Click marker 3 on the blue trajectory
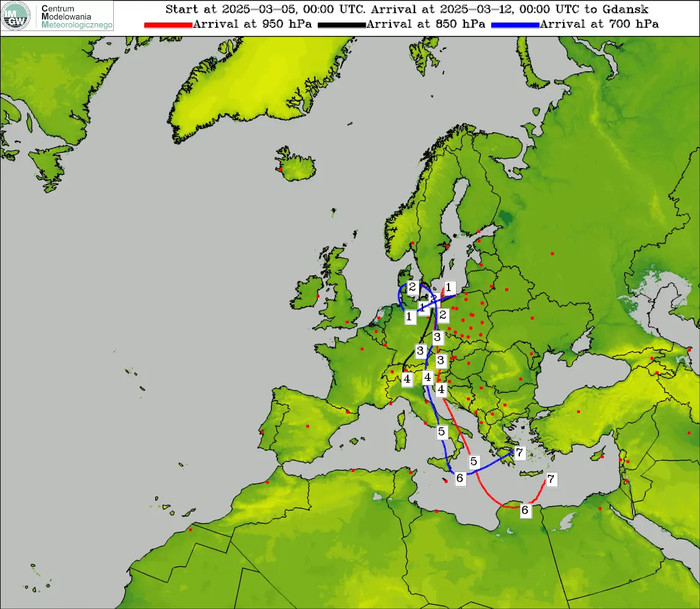 pyautogui.click(x=438, y=337)
